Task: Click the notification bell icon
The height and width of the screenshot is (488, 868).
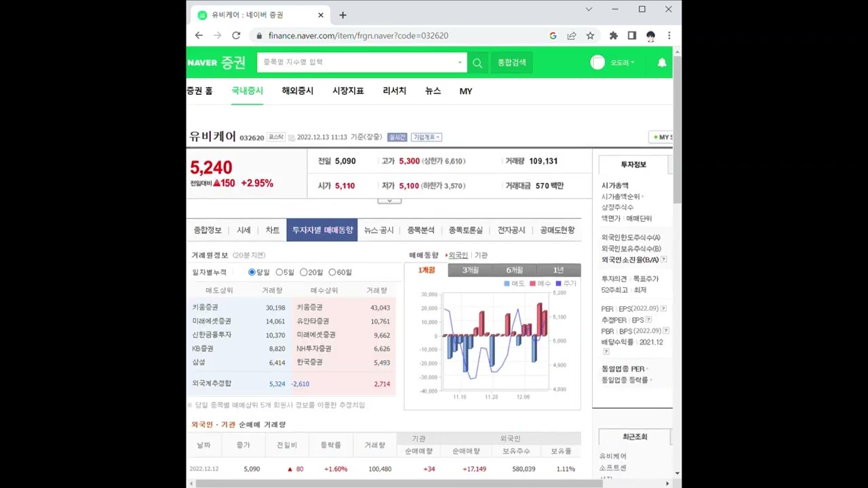Action: coord(662,62)
